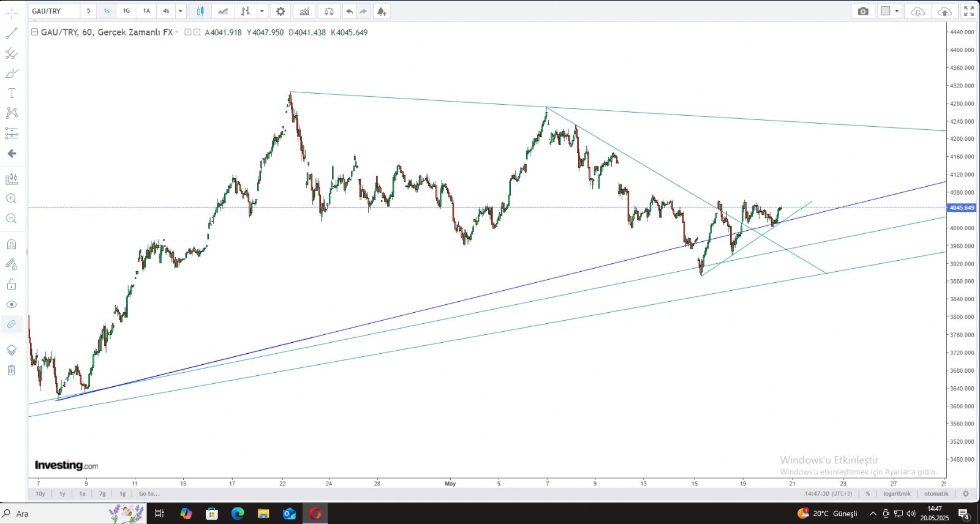Open File Explorer from taskbar

click(263, 514)
